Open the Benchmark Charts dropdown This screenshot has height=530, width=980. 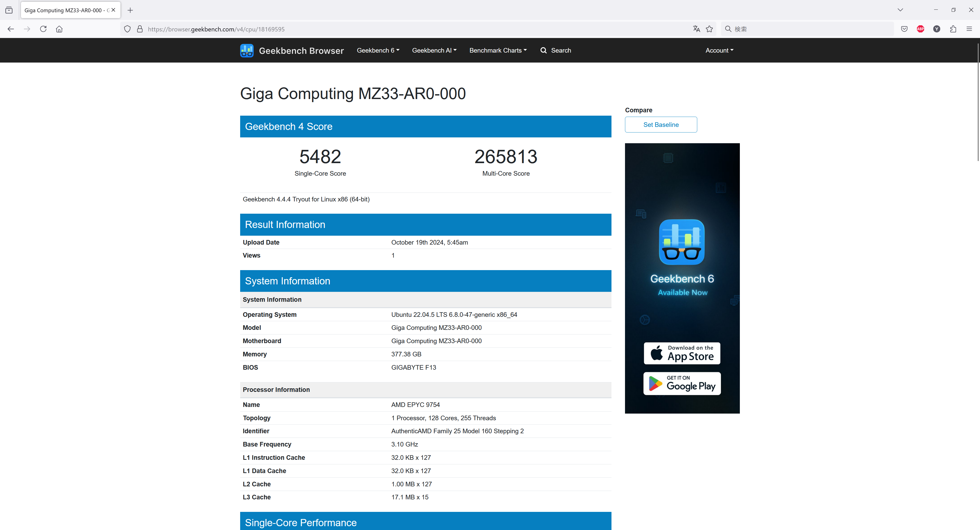pyautogui.click(x=498, y=50)
